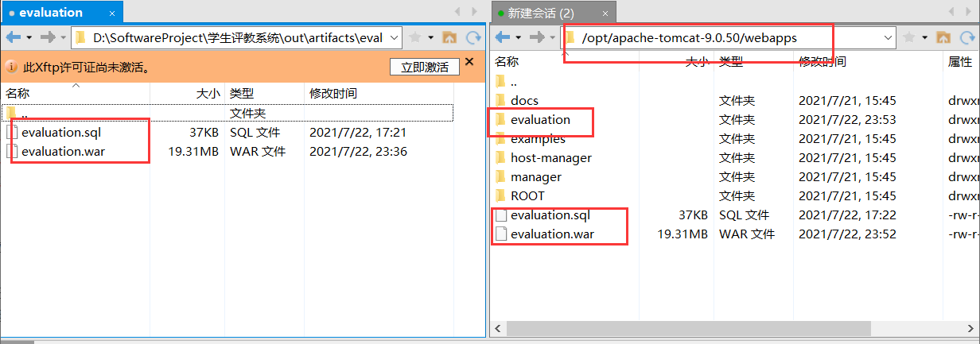The width and height of the screenshot is (980, 344).
Task: Click the license warning info icon
Action: coord(12,67)
